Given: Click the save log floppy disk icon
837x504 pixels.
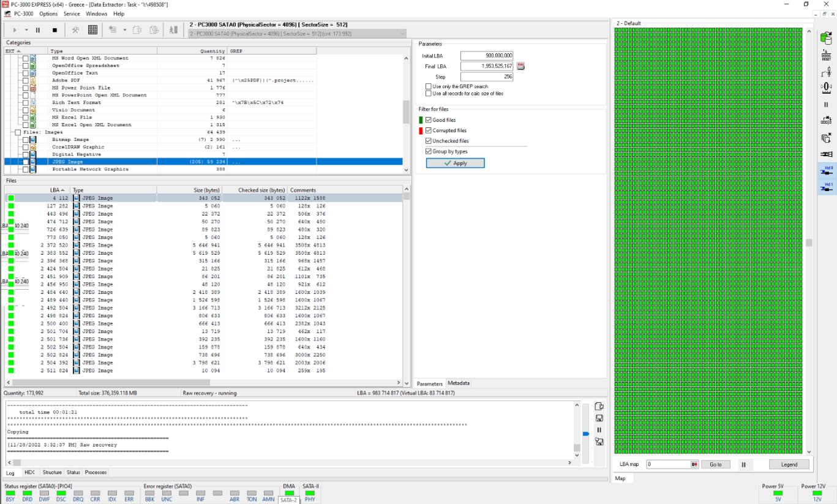Looking at the screenshot, I should pos(599,418).
